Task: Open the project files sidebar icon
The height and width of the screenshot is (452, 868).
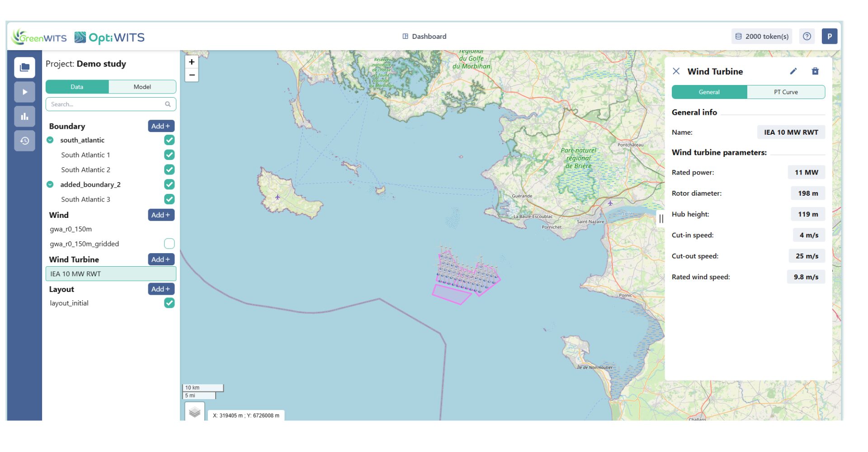Action: pyautogui.click(x=24, y=68)
